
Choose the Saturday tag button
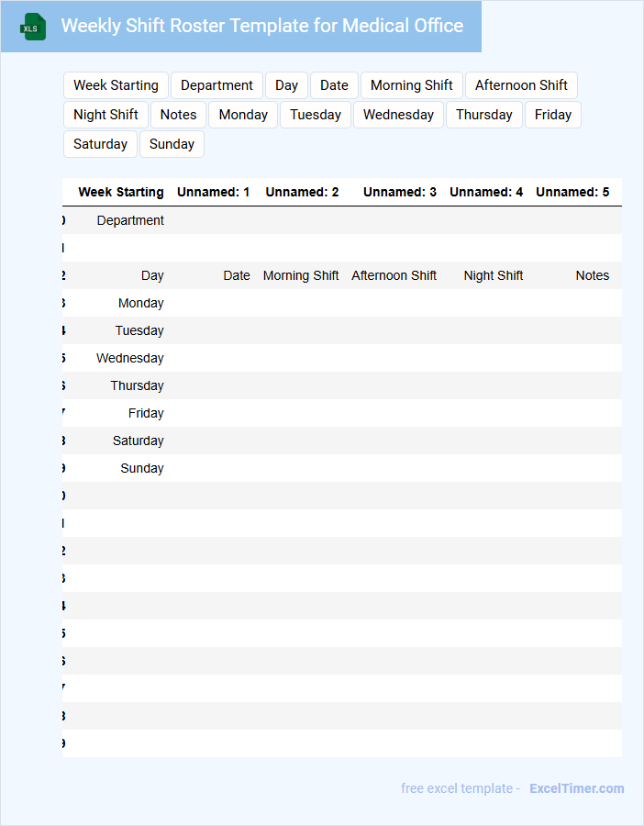pos(100,144)
